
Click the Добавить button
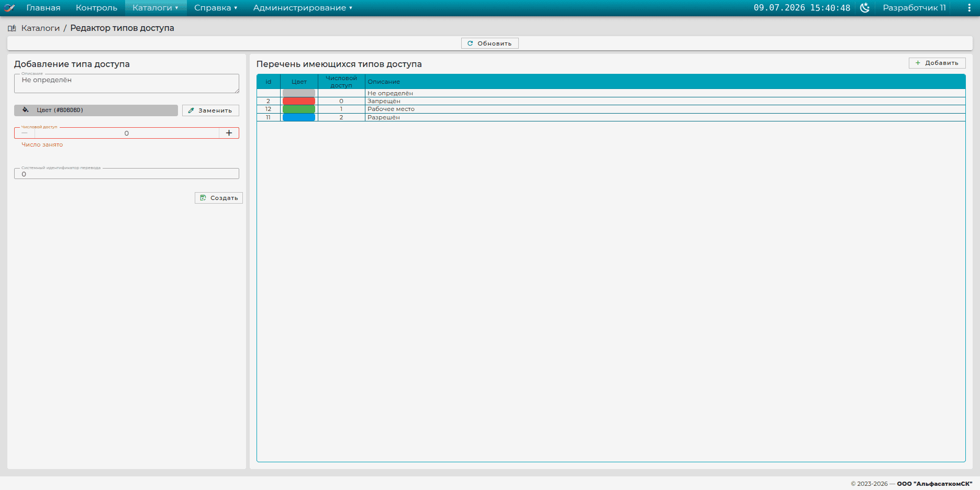(x=937, y=63)
